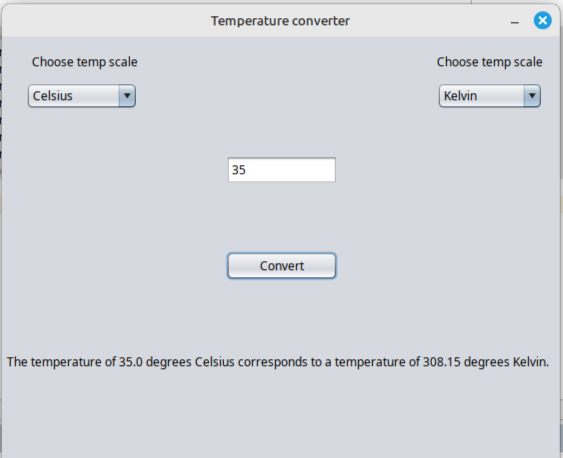This screenshot has height=458, width=563.
Task: Close the Temperature converter window
Action: [543, 20]
